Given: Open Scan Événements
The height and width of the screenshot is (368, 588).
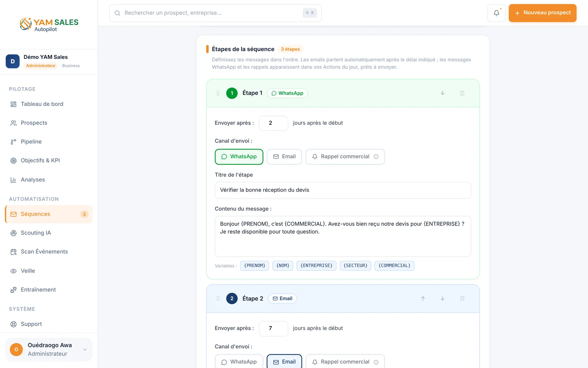Looking at the screenshot, I should (49, 252).
